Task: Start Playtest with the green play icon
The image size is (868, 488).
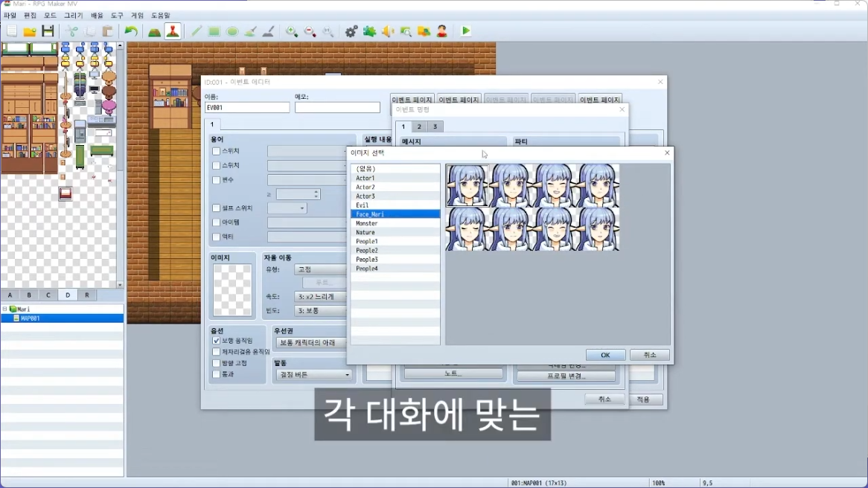Action: coord(466,31)
